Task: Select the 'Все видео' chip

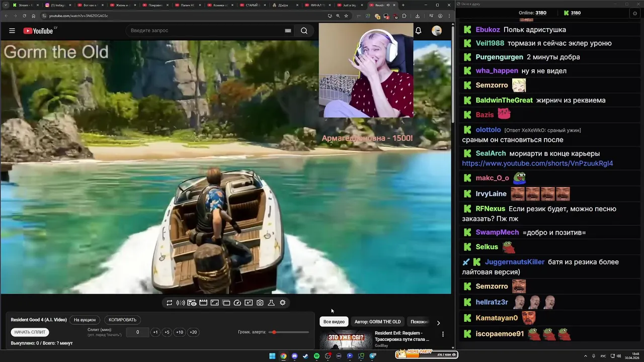Action: 334,322
